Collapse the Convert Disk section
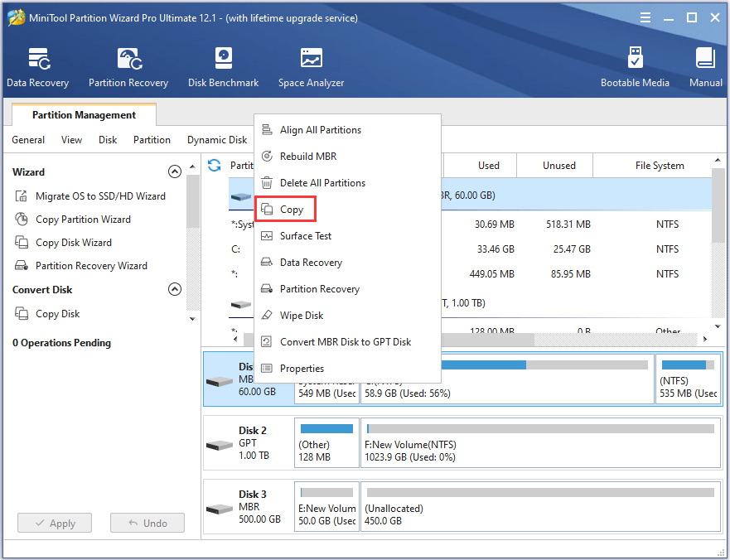730x560 pixels. point(175,290)
